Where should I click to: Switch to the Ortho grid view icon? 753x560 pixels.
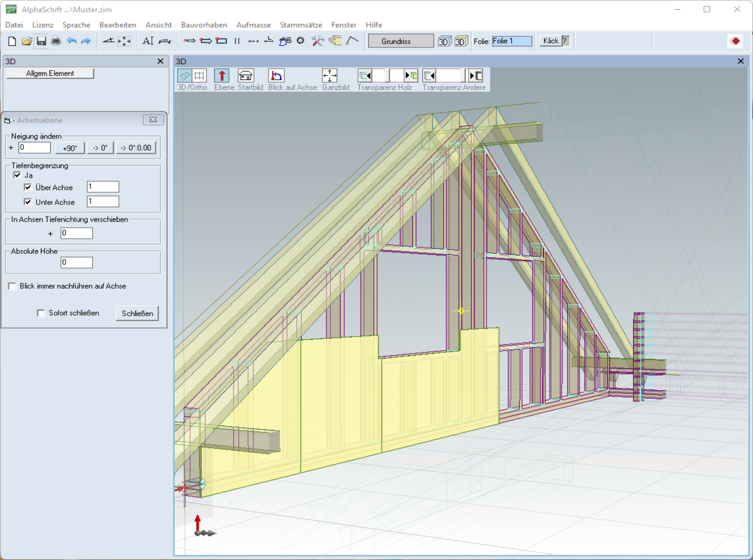tap(200, 76)
